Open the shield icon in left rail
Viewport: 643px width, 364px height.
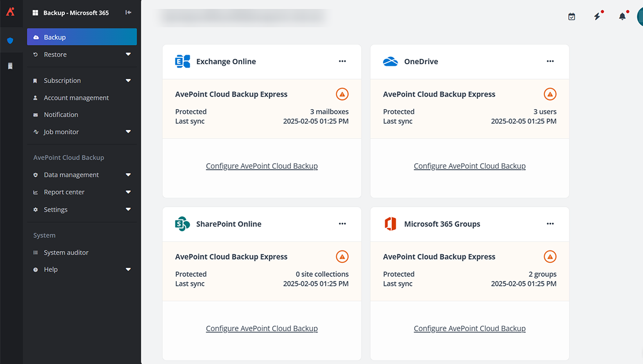click(10, 41)
